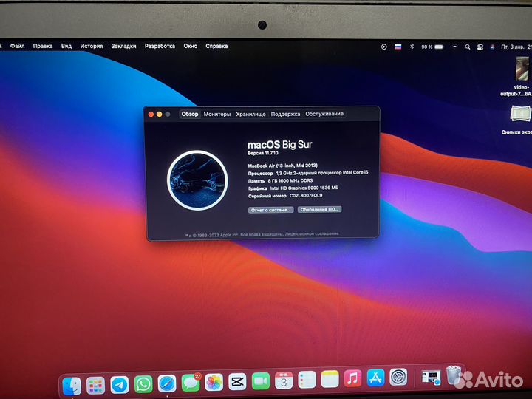Screen dimensions: 532x399
Task: Open the Wi-Fi menu bar icon
Action: click(454, 47)
